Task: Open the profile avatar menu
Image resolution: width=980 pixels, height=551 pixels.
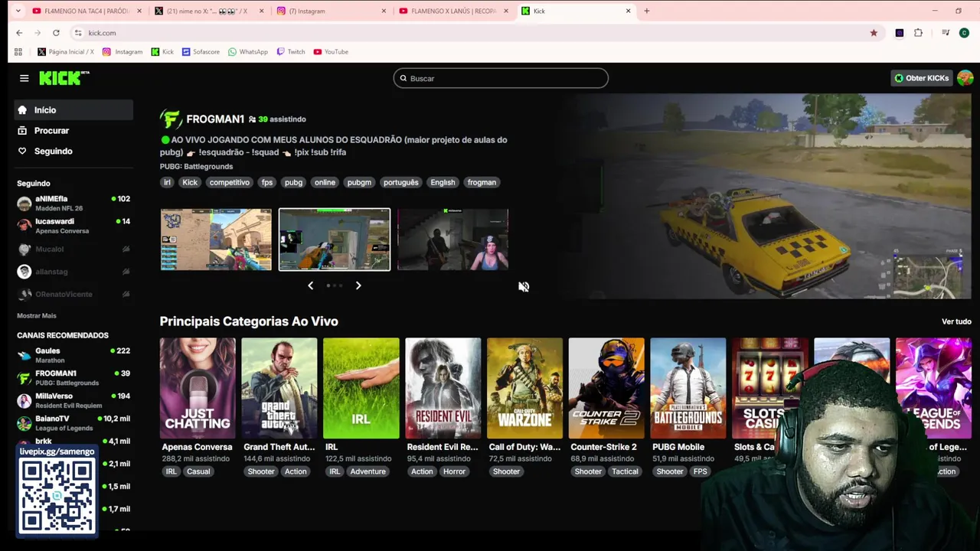Action: (965, 78)
